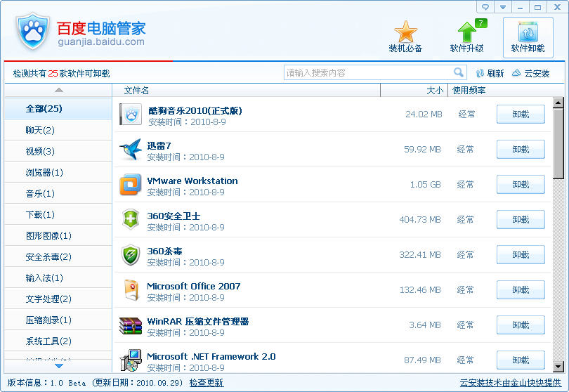Click 版本信息 1.0 Beta status text
This screenshot has height=392, width=569.
tap(46, 383)
